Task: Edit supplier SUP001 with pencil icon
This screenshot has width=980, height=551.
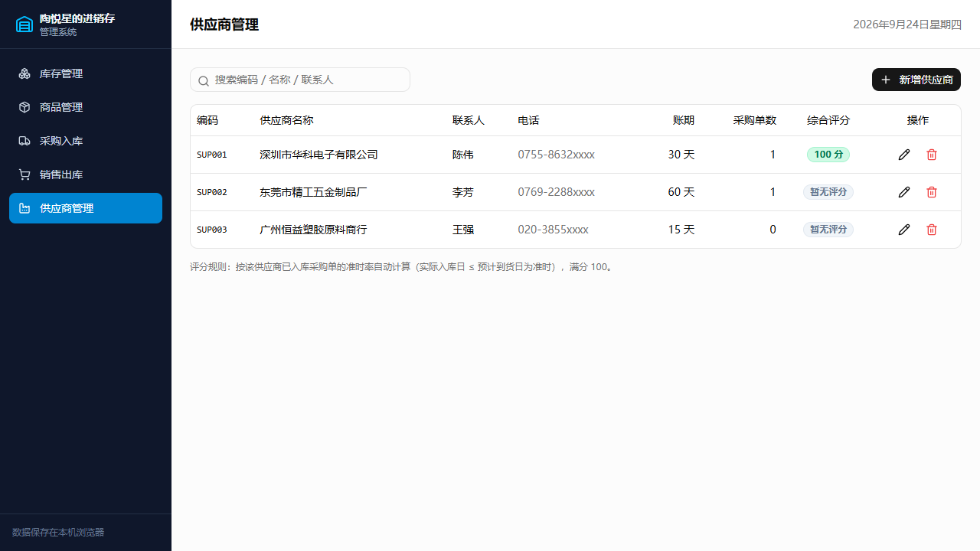Action: coord(904,155)
